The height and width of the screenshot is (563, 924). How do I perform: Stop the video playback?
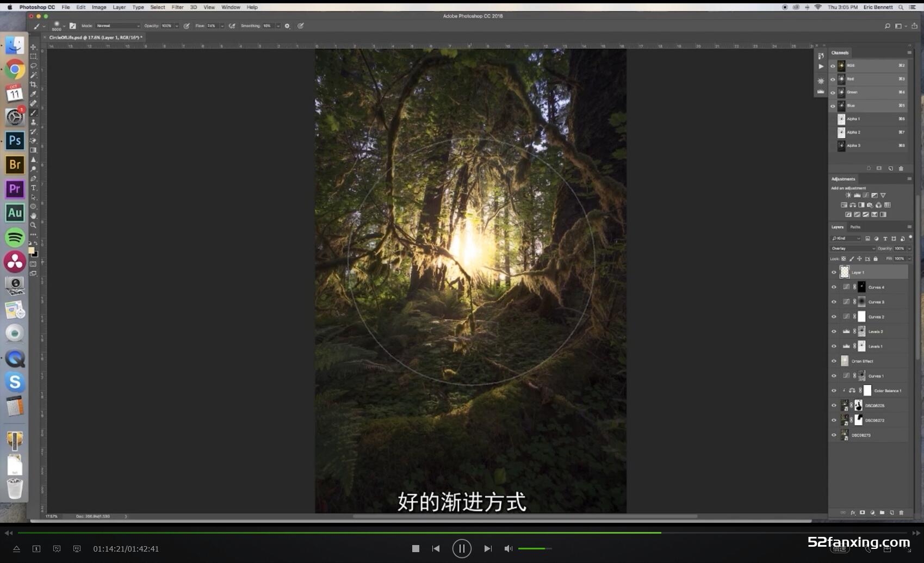click(x=416, y=548)
